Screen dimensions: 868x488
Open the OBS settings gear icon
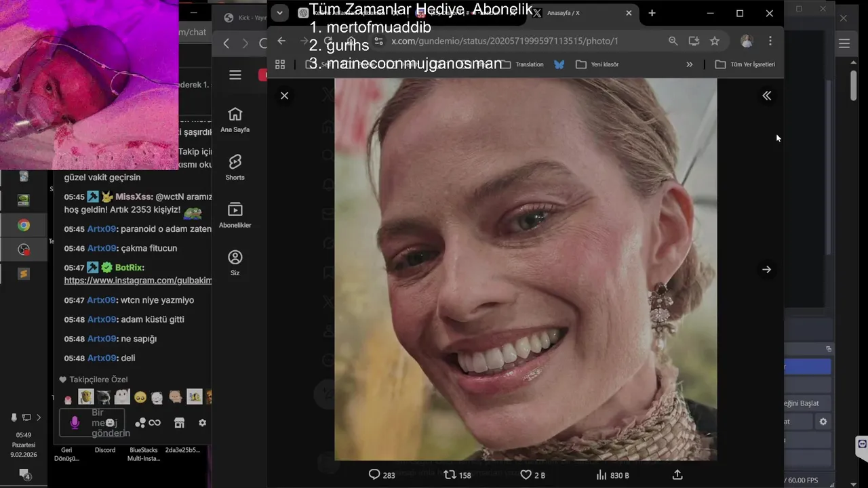(823, 422)
